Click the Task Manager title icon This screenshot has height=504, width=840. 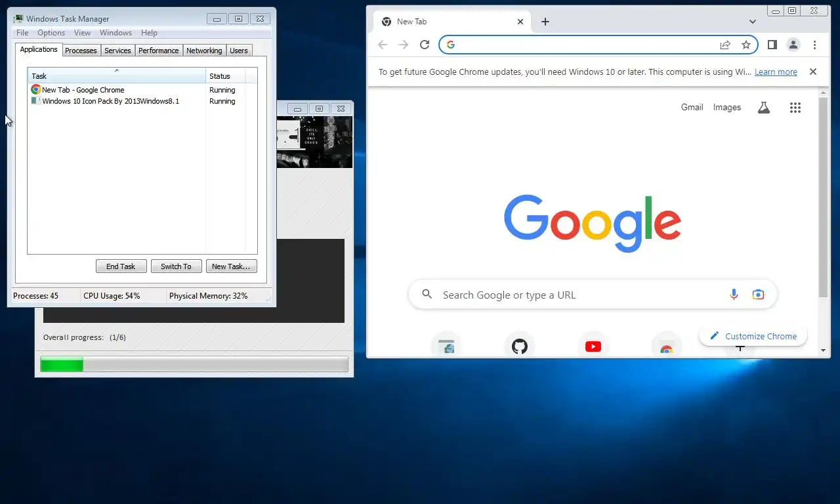(18, 19)
